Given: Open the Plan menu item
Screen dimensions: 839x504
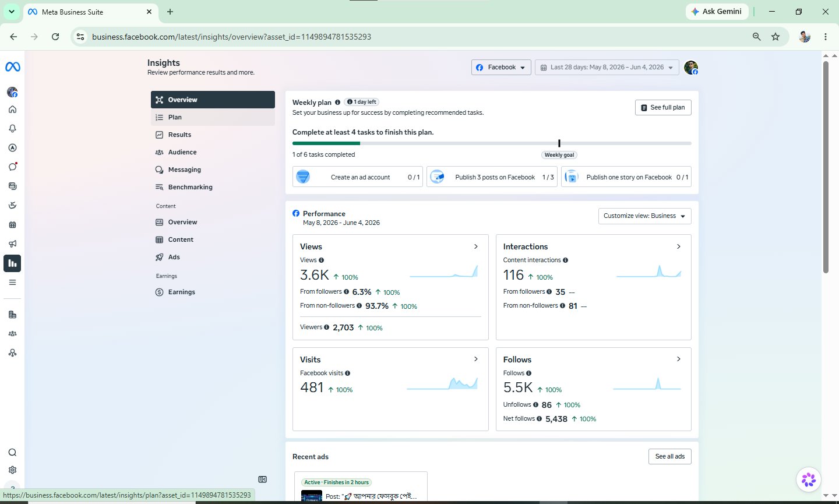Looking at the screenshot, I should coord(213,117).
